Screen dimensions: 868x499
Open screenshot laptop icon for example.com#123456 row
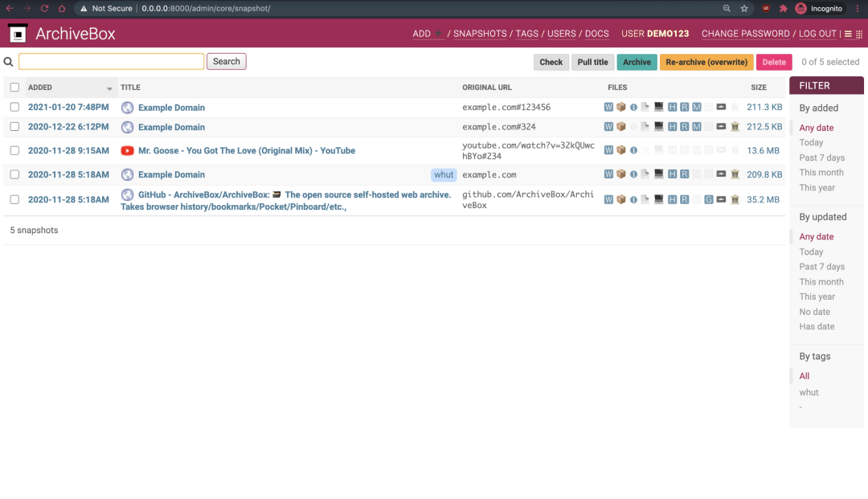point(659,107)
